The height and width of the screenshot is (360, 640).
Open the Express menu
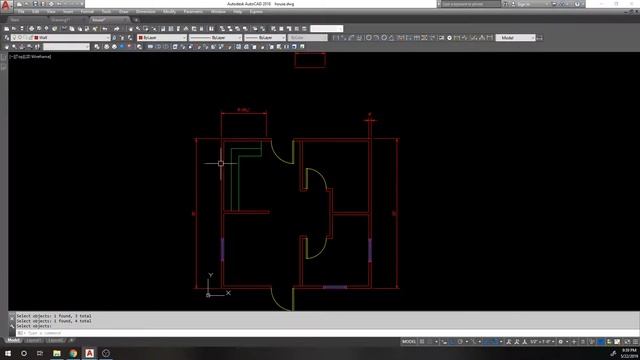point(256,12)
